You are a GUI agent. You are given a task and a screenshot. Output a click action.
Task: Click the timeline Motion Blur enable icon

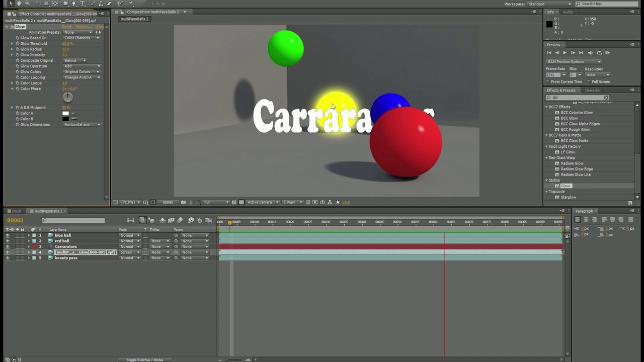180,220
